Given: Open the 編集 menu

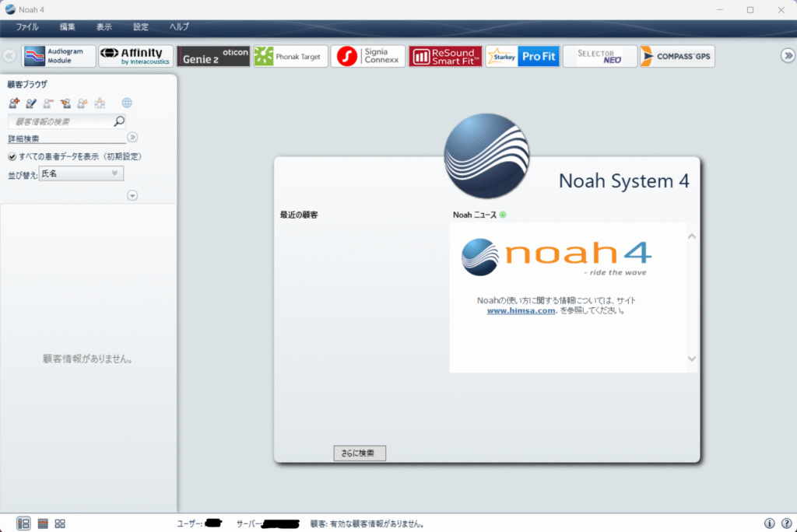Looking at the screenshot, I should [x=68, y=27].
